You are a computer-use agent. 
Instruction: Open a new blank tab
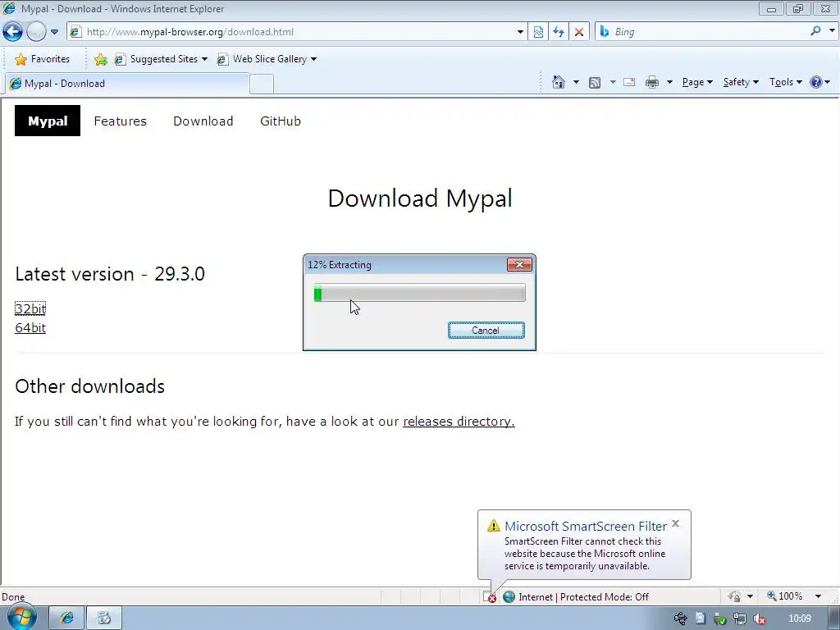point(262,84)
